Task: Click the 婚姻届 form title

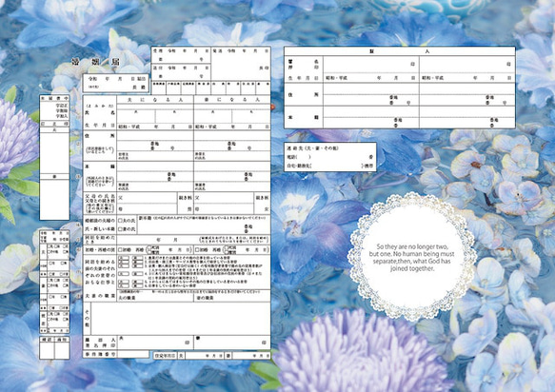Action: pos(96,62)
